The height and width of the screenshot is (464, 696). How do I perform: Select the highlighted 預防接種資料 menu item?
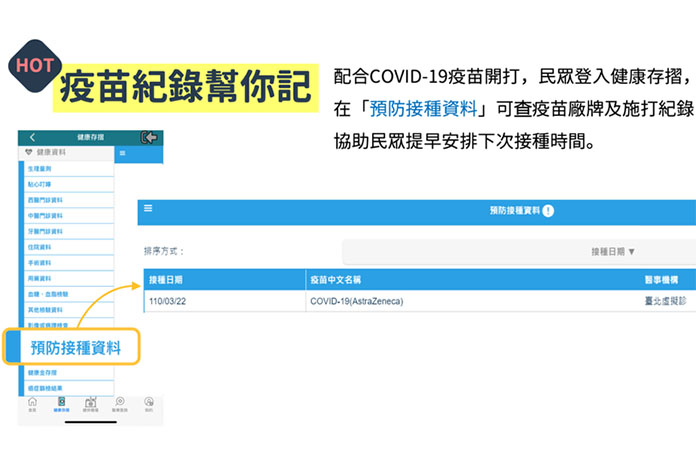(76, 348)
